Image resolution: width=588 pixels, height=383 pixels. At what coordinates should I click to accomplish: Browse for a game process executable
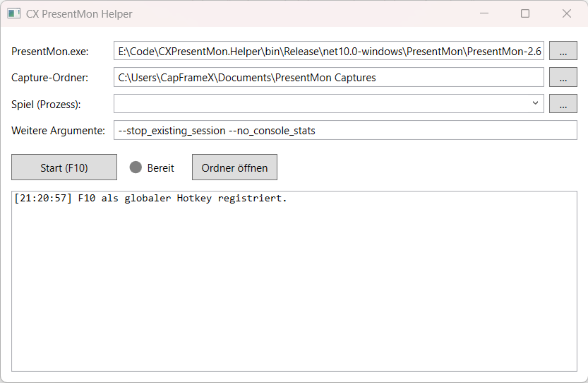(x=563, y=104)
